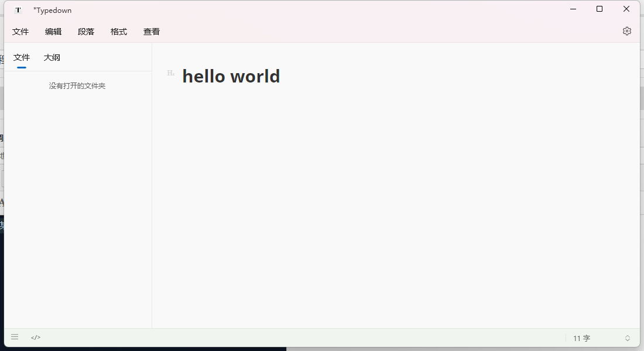Click the unsaved document title *Typedown
The height and width of the screenshot is (351, 644).
pos(52,9)
